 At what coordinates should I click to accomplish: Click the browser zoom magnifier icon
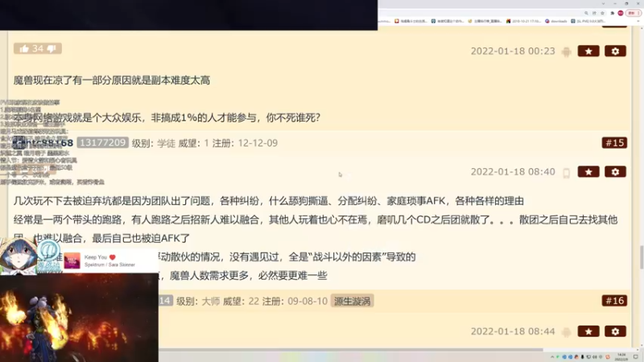point(586,13)
